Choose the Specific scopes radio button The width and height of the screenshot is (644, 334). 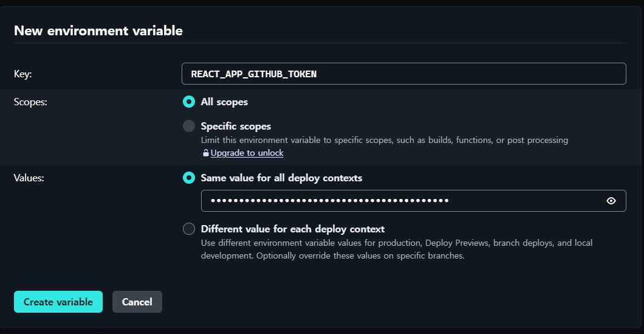coord(189,127)
